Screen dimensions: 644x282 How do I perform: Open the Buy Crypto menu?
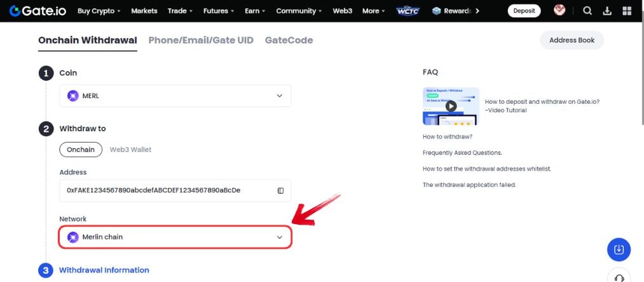point(99,11)
